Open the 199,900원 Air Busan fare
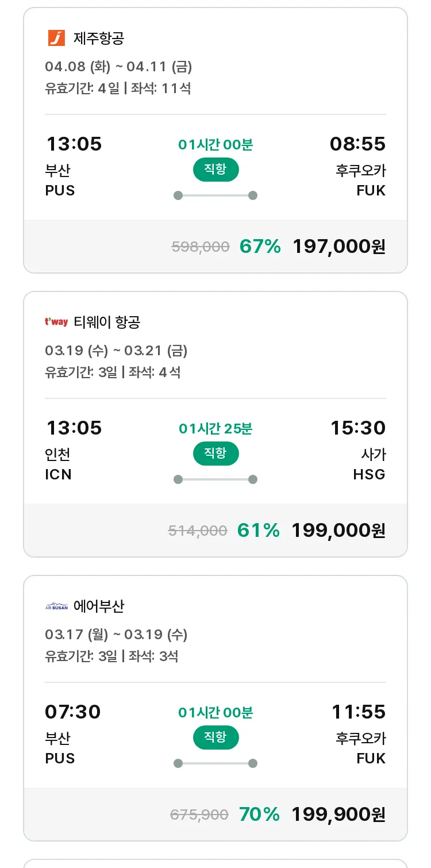The image size is (431, 868). [338, 814]
